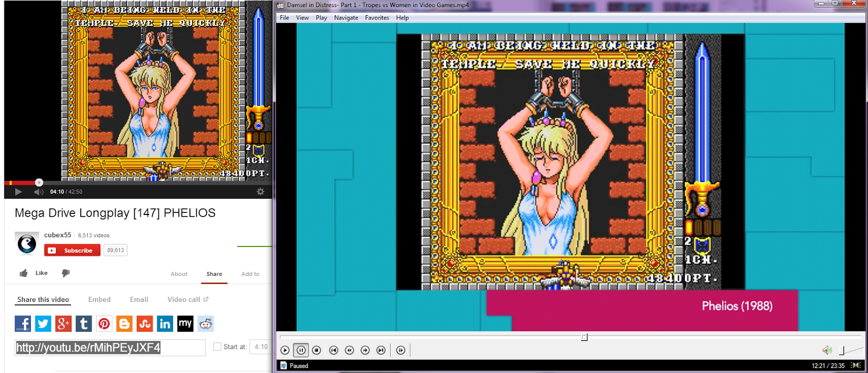Viewport: 868px width, 373px height.
Task: Share video on Pinterest
Action: (104, 324)
